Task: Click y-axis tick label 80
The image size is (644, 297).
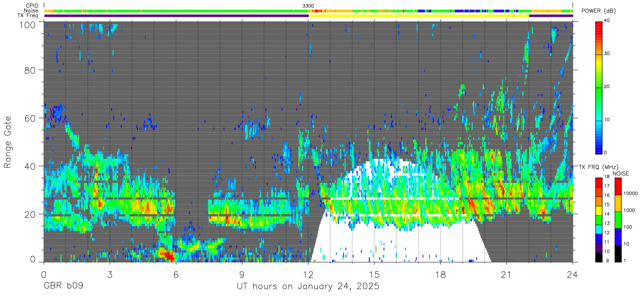Action: tap(30, 70)
